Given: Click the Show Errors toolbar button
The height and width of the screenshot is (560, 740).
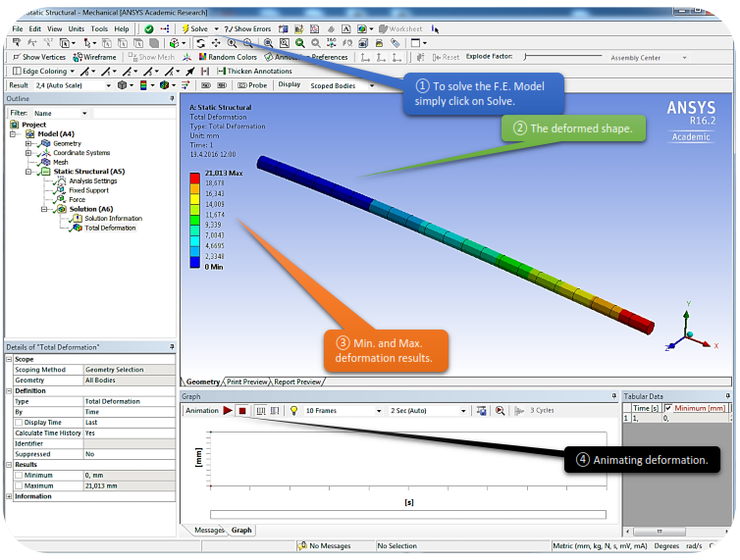Looking at the screenshot, I should 248,29.
